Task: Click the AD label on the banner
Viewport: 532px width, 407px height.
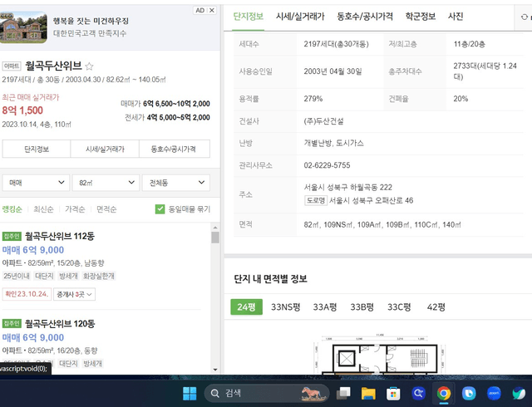Action: [x=200, y=10]
